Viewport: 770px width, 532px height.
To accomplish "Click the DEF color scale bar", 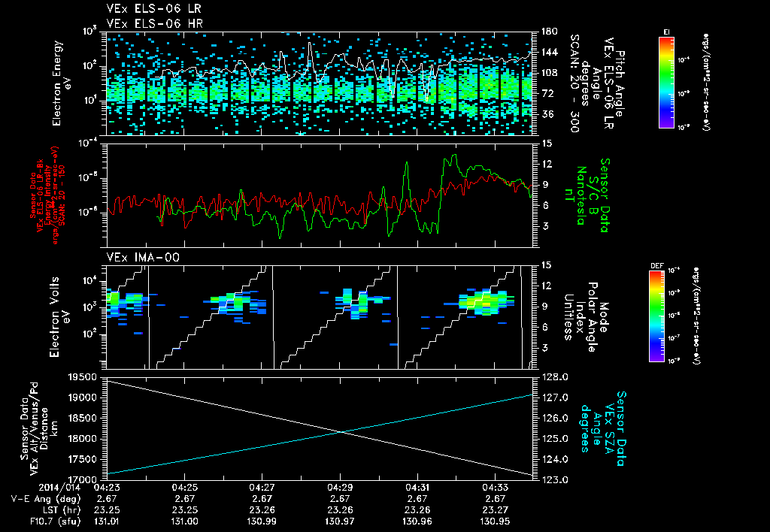I will pyautogui.click(x=656, y=316).
